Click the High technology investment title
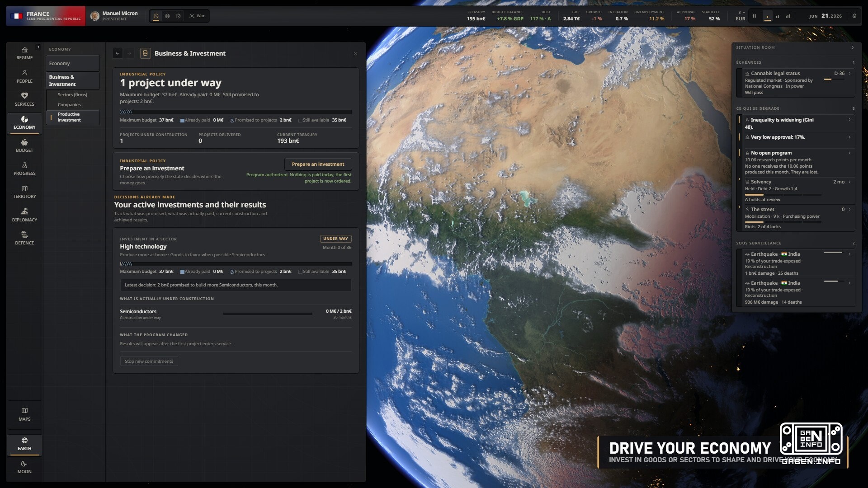 [143, 247]
